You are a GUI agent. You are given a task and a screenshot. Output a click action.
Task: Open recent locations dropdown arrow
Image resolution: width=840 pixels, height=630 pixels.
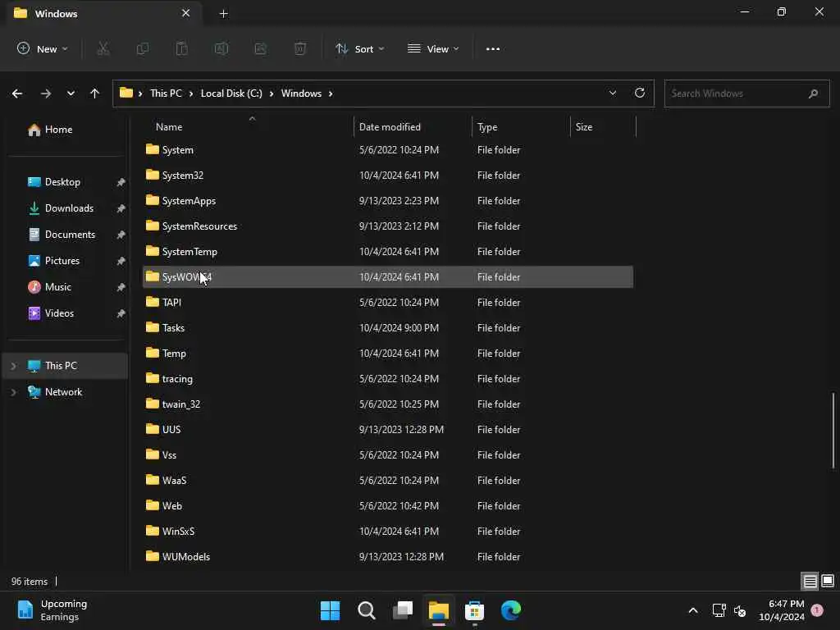tap(71, 94)
